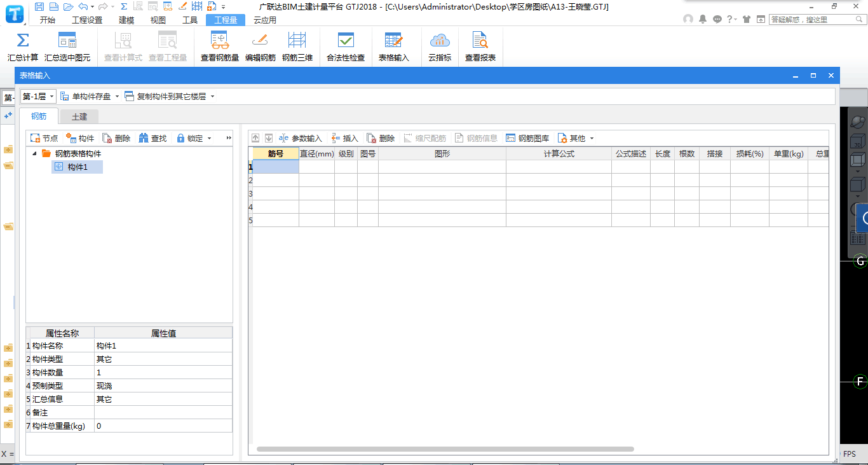Click the 筋号 cell in row 1
This screenshot has height=465, width=868.
(x=276, y=167)
